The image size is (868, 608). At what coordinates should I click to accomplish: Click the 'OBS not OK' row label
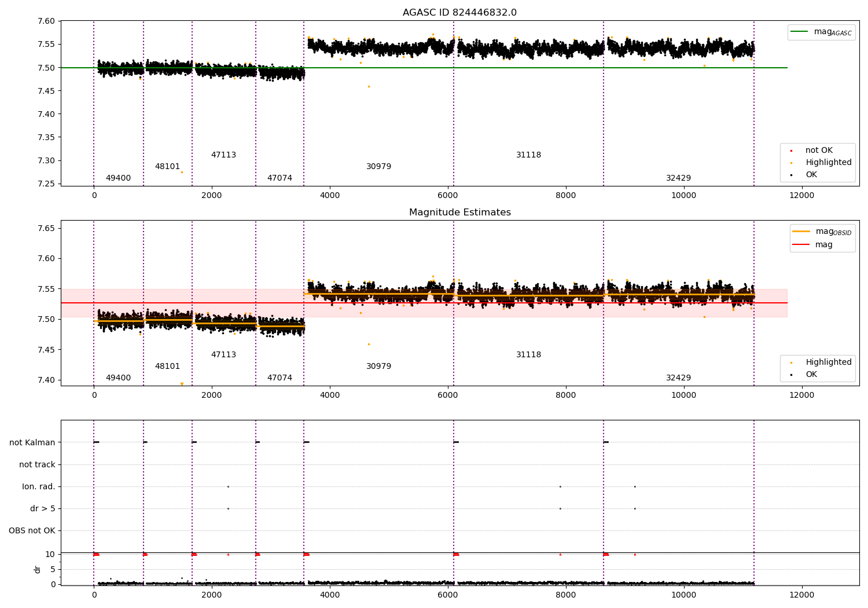[32, 530]
